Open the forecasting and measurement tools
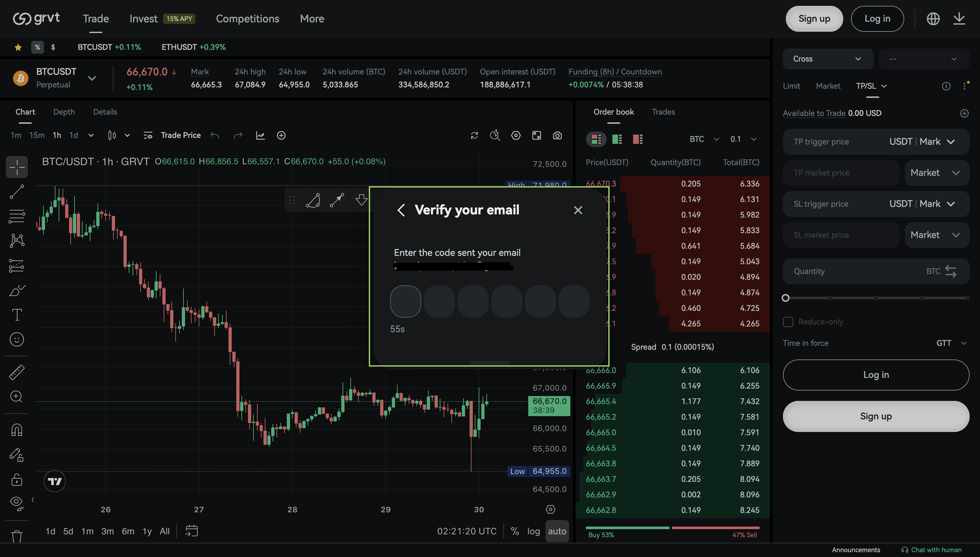 17,266
